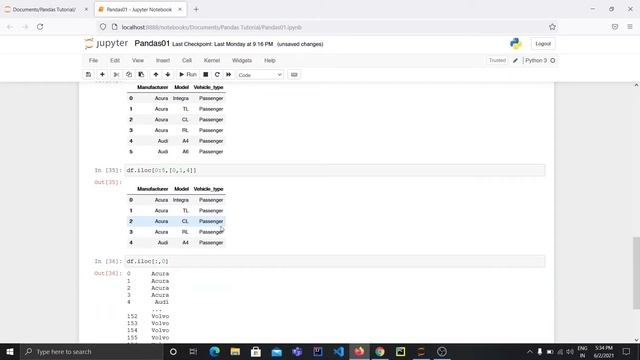This screenshot has width=640, height=360.
Task: Open the Widgets menu
Action: 242,60
